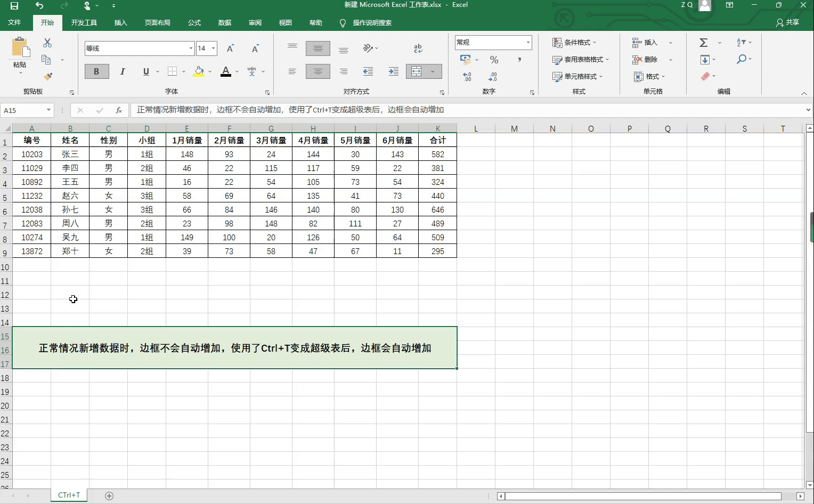Align text to the left
The height and width of the screenshot is (504, 814).
(x=292, y=71)
